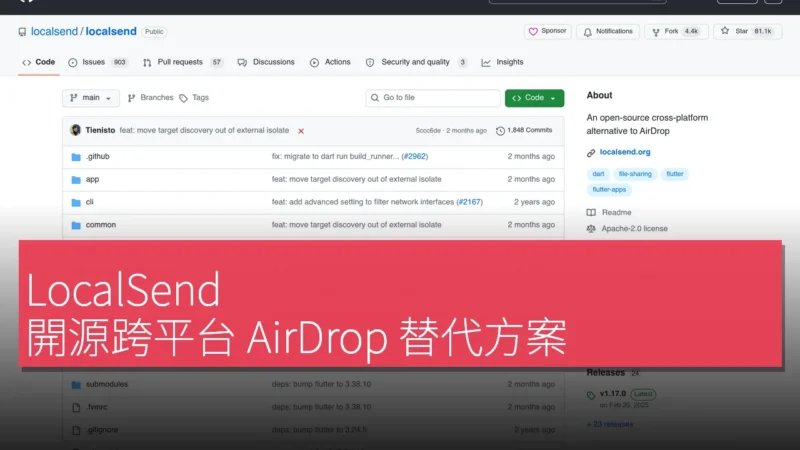Open Tienisto author link
Viewport: 800px width, 450px height.
point(100,130)
